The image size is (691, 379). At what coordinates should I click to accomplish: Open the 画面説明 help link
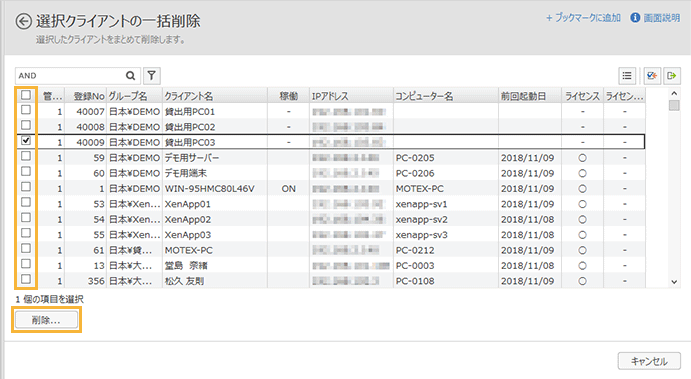click(661, 18)
